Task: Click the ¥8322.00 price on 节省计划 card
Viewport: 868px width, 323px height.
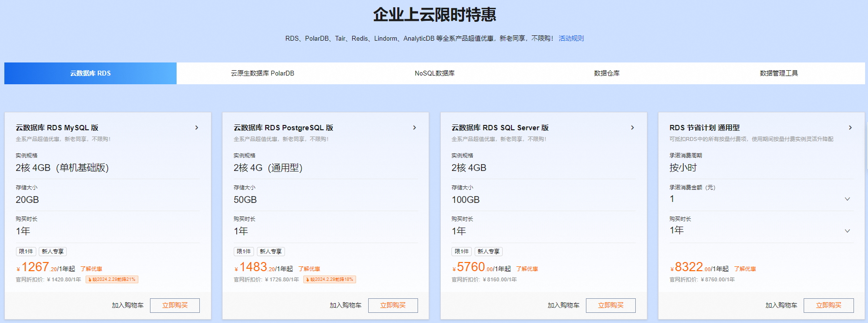Action: 691,267
